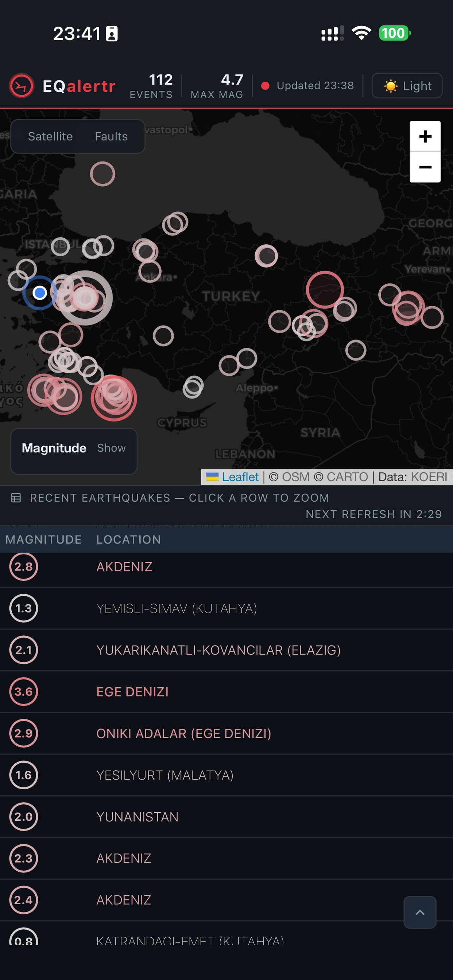This screenshot has width=453, height=980.
Task: Tap the scroll-to-top chevron button
Action: click(420, 912)
